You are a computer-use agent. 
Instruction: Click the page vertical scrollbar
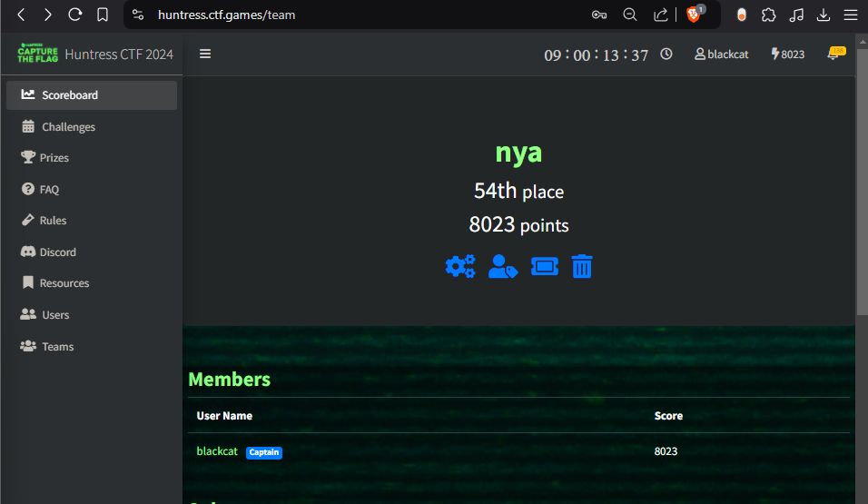click(x=862, y=183)
